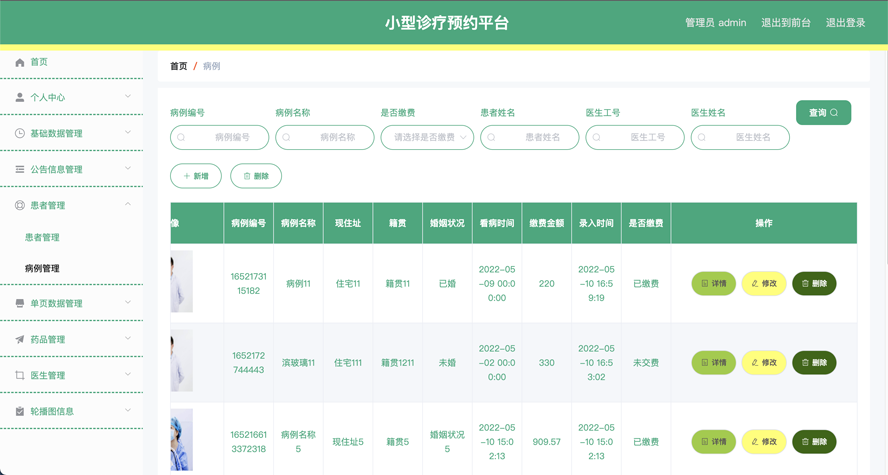Click the list icon beside 公告信息管理
888x475 pixels.
point(20,169)
